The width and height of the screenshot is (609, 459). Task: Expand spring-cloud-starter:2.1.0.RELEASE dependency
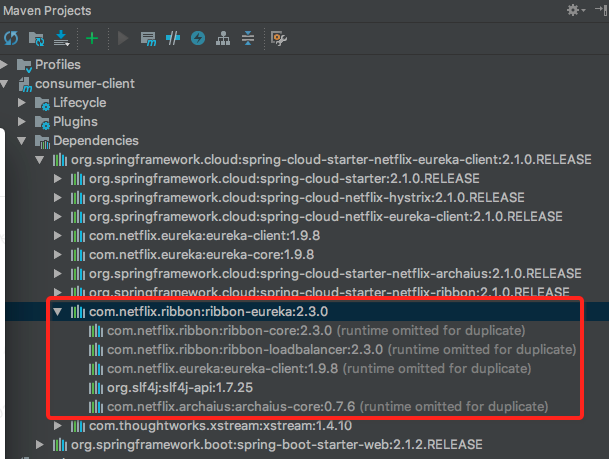pos(58,179)
